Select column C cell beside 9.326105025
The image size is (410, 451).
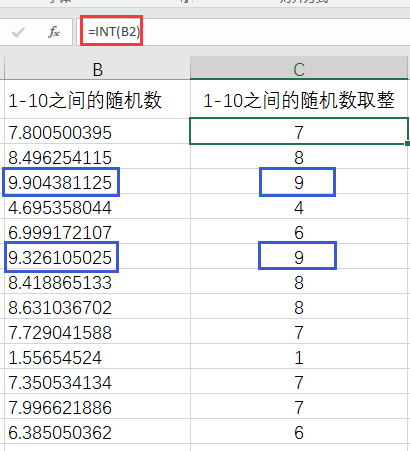(299, 257)
